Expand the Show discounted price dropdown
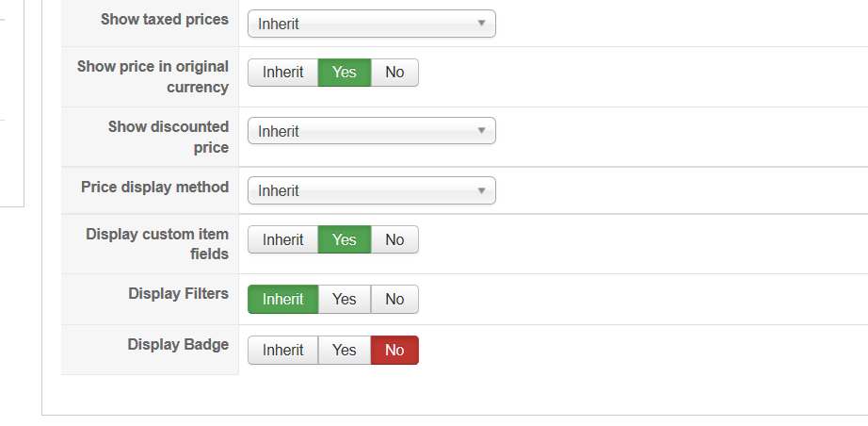Screen dimensions: 868x426 (x=371, y=131)
